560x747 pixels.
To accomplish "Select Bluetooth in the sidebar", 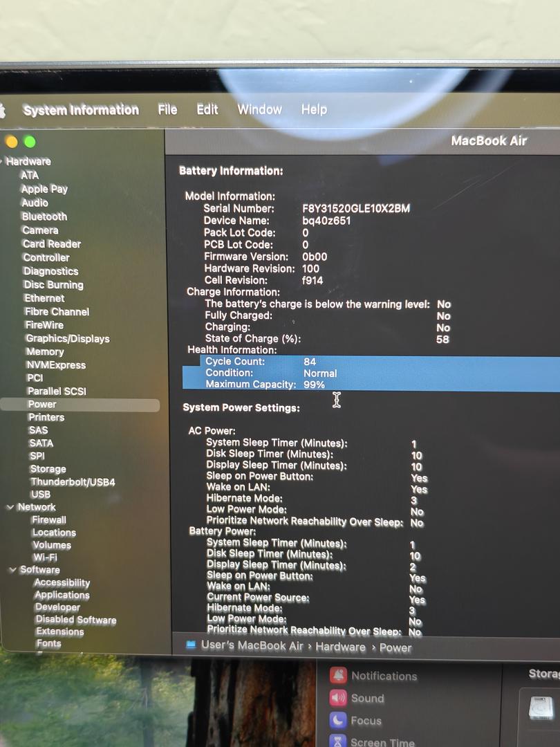I will pyautogui.click(x=45, y=216).
